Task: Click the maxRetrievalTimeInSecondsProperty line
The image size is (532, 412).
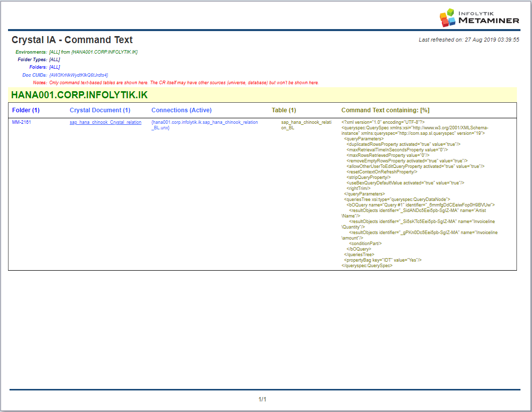Action: point(397,150)
